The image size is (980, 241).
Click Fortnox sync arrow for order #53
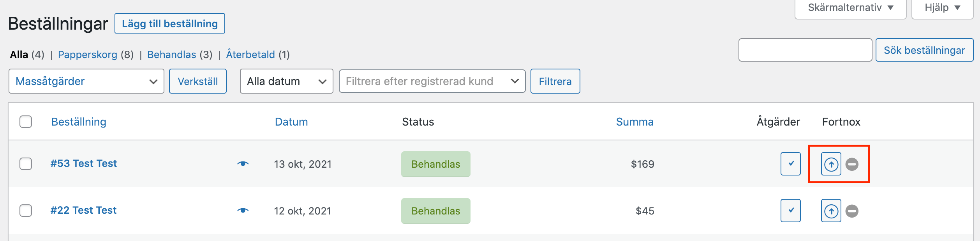831,164
